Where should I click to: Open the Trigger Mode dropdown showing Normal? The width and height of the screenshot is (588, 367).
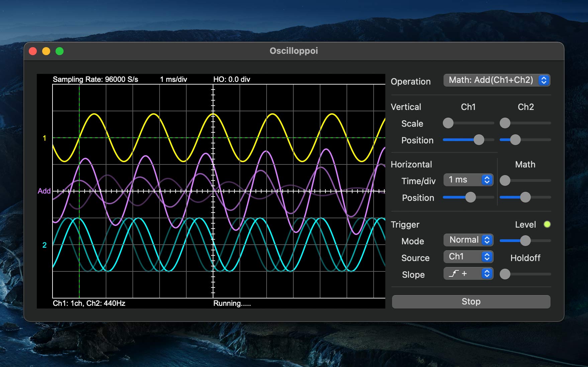[468, 240]
